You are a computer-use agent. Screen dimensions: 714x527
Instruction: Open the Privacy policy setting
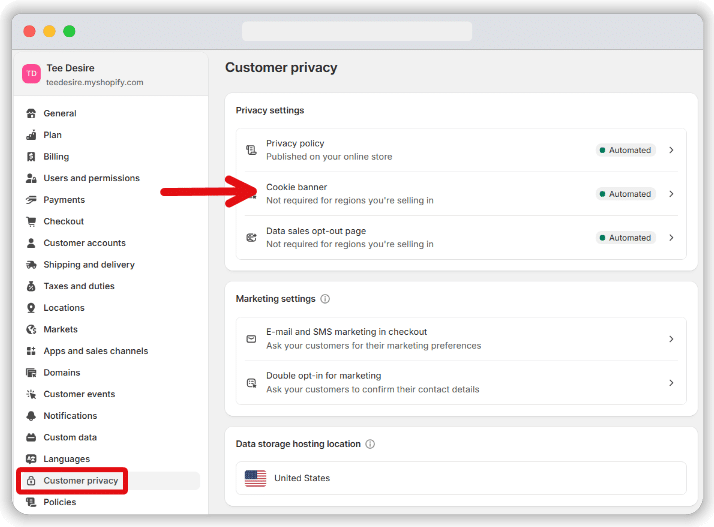click(461, 150)
